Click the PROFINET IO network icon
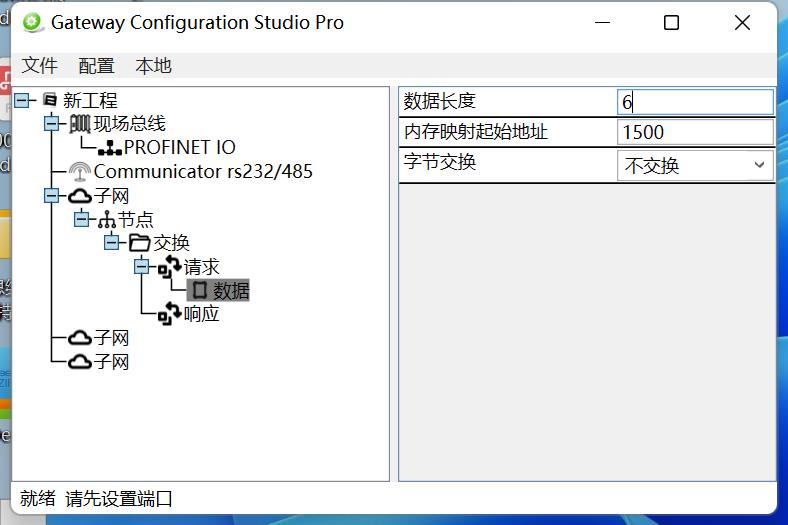Image resolution: width=788 pixels, height=525 pixels. [110, 148]
